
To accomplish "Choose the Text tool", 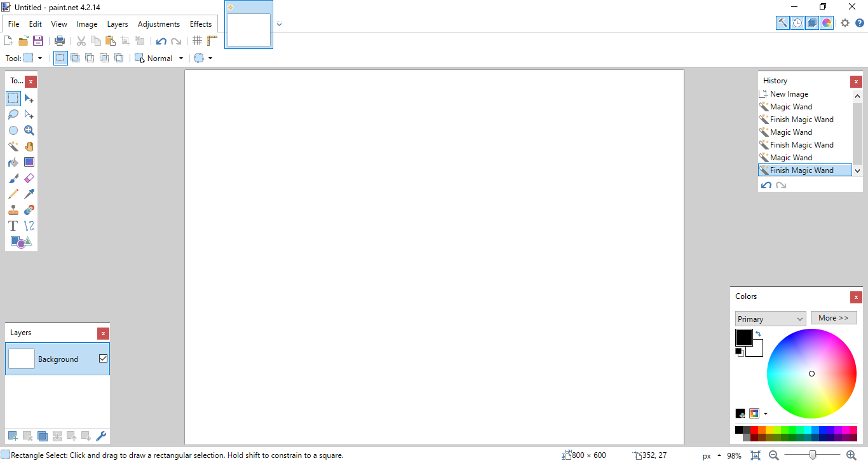I will [13, 226].
